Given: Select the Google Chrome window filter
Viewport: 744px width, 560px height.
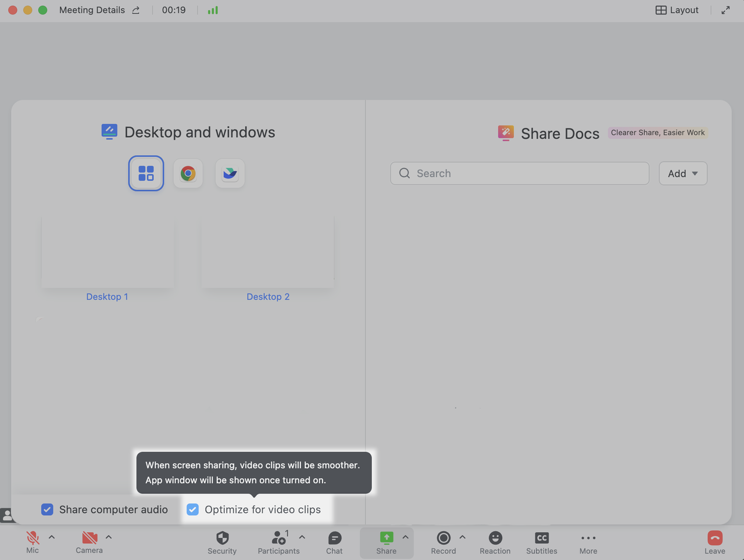Looking at the screenshot, I should click(188, 173).
